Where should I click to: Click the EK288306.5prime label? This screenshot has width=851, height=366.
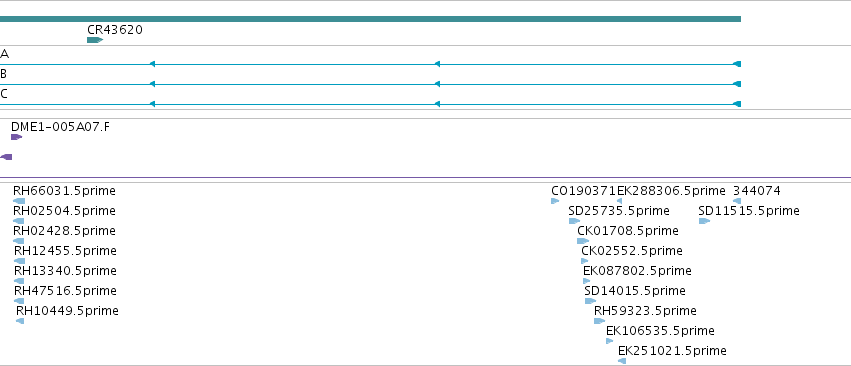pos(671,191)
